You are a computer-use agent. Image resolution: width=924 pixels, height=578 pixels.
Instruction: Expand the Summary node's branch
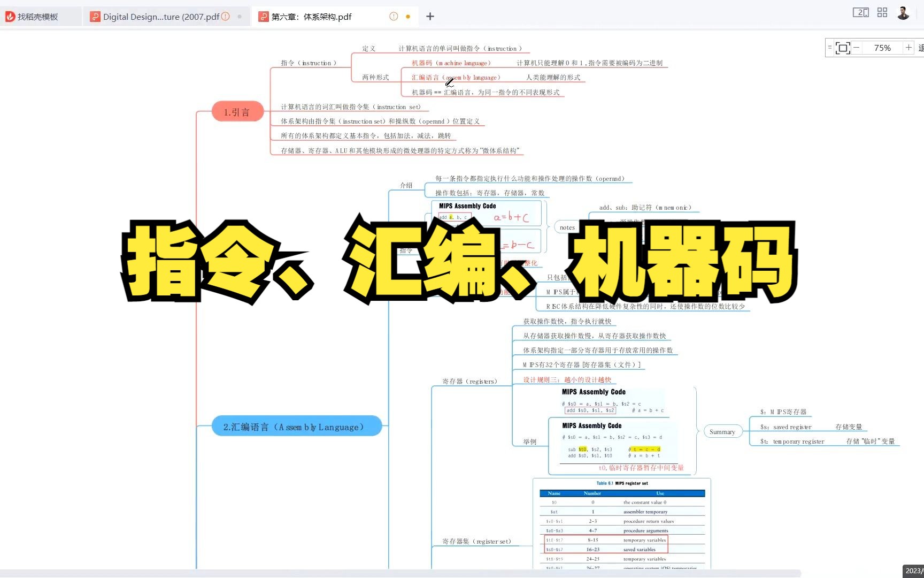(722, 431)
